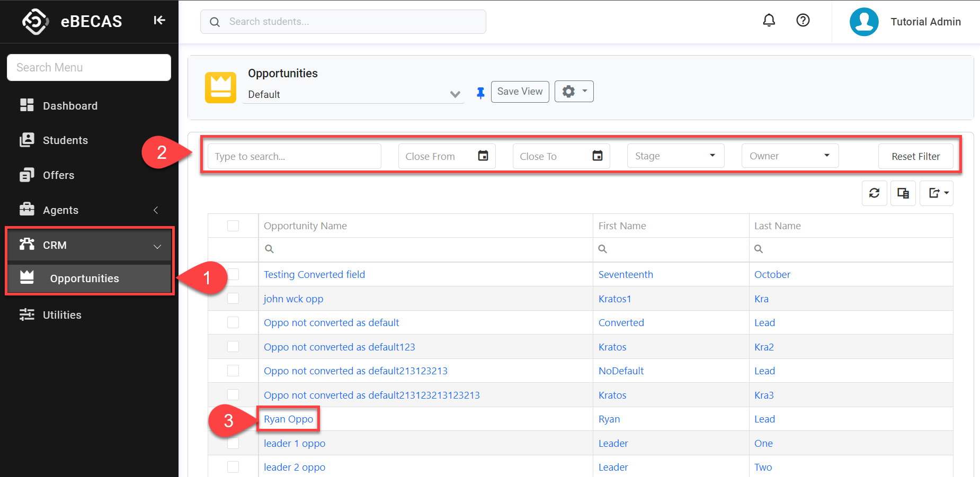Open the Owner filter dropdown
The height and width of the screenshot is (477, 980).
click(790, 156)
